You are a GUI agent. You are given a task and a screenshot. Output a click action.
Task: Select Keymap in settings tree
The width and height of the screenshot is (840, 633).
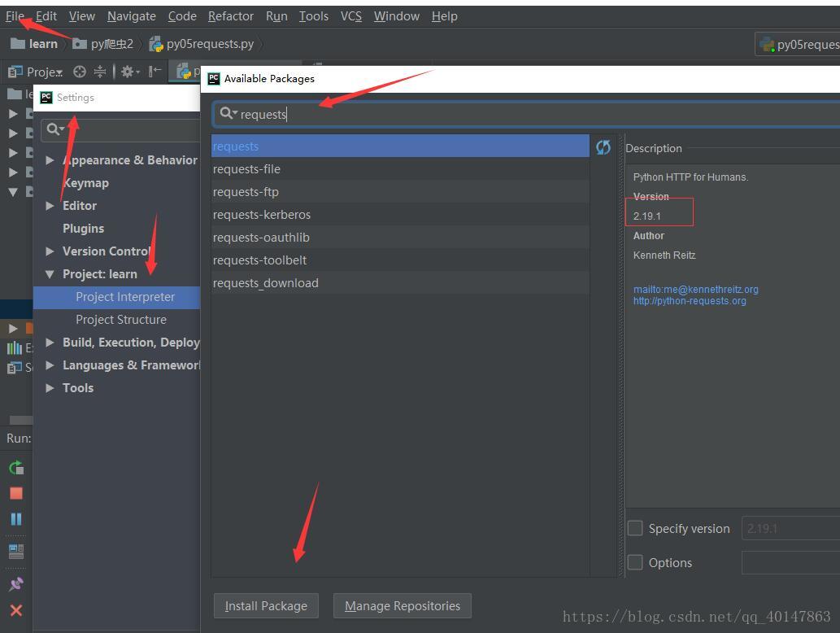[85, 183]
